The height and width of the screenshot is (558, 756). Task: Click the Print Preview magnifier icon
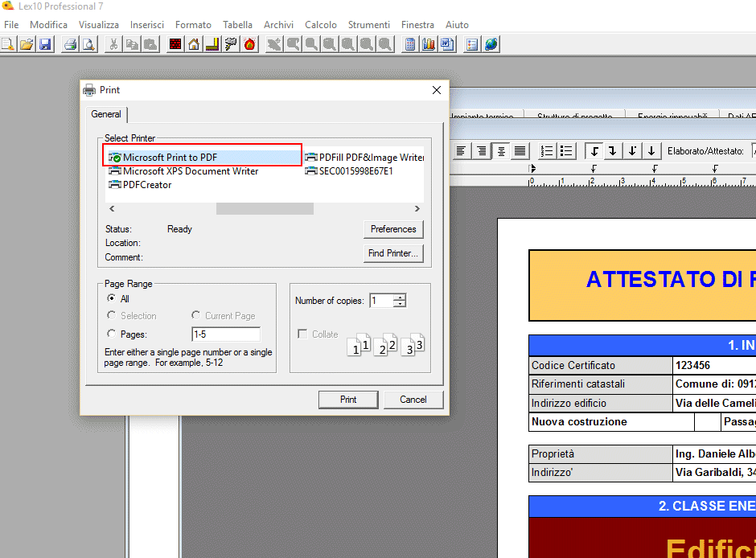click(88, 44)
